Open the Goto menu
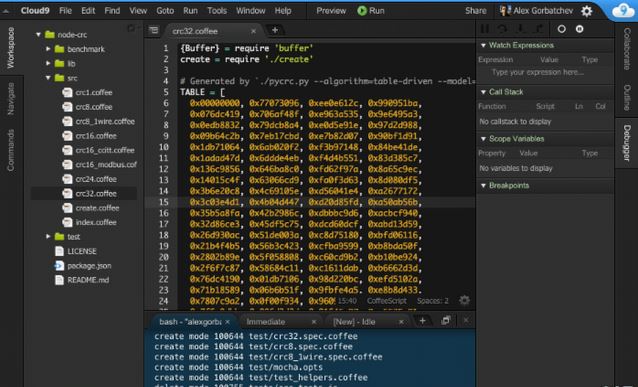Screen dimensions: 638x387 (x=165, y=11)
